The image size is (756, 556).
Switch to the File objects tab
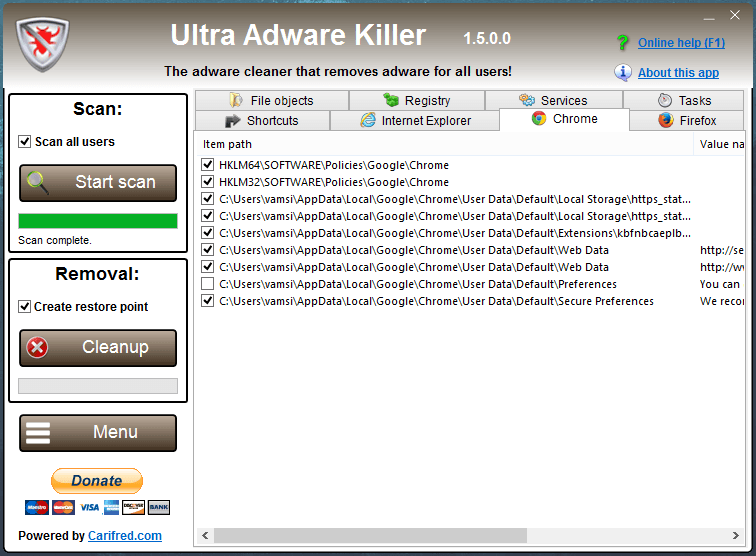click(272, 100)
